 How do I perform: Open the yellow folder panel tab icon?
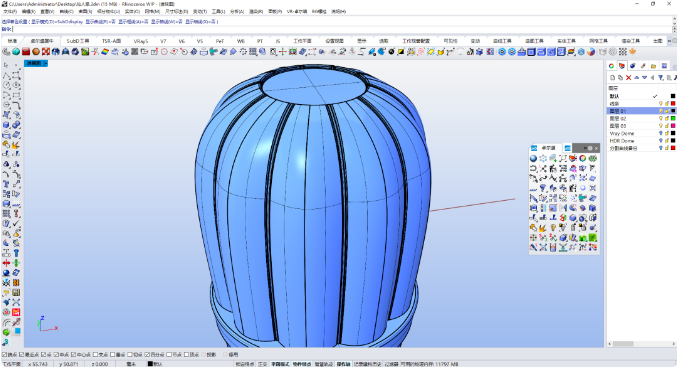point(654,66)
